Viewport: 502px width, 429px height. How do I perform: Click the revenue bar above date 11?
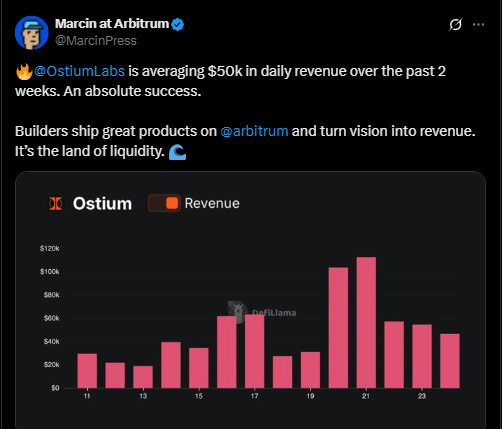tap(87, 371)
